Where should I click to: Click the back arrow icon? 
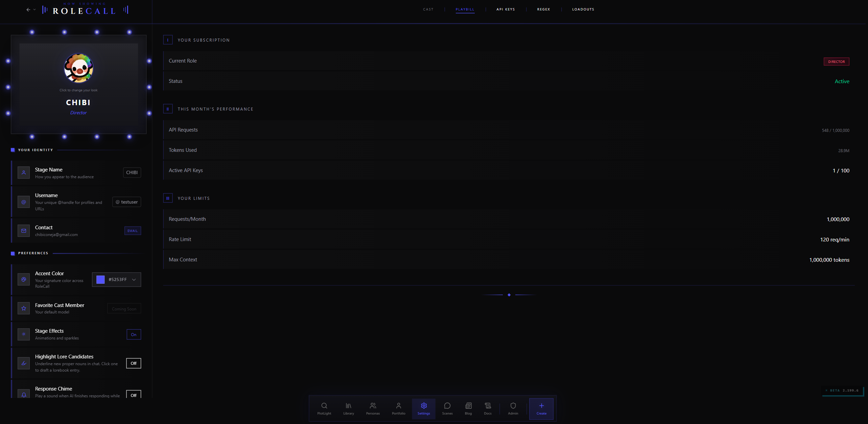28,10
